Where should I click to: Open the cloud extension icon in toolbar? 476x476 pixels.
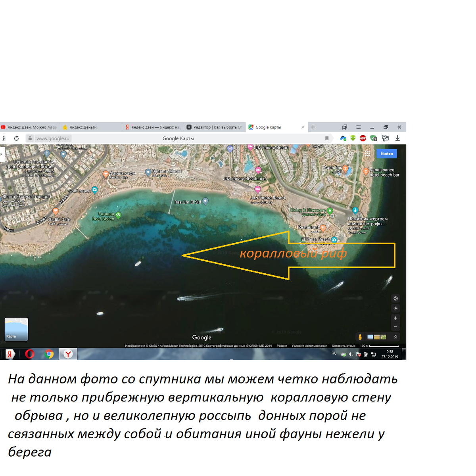point(343,138)
